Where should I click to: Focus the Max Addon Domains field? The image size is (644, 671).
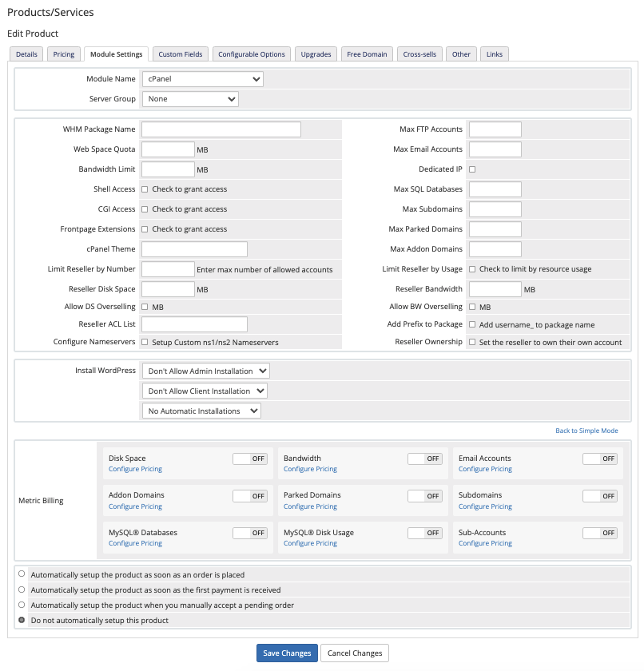pos(495,249)
